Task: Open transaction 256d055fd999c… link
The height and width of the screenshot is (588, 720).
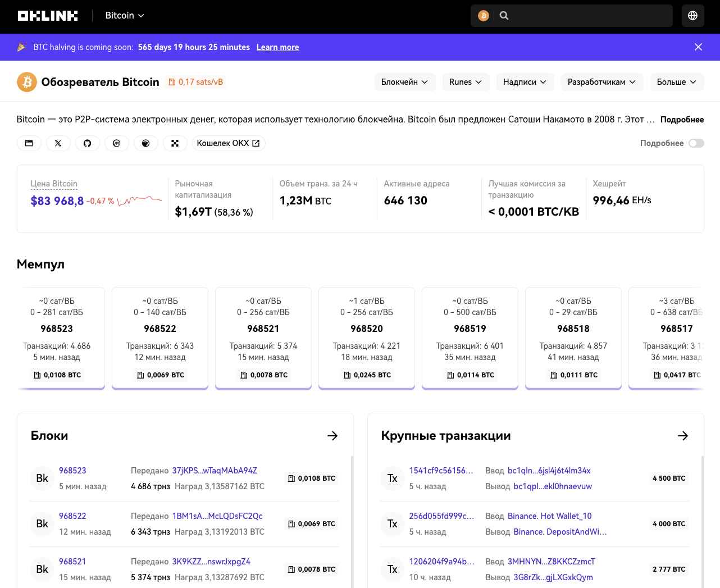Action: [441, 516]
